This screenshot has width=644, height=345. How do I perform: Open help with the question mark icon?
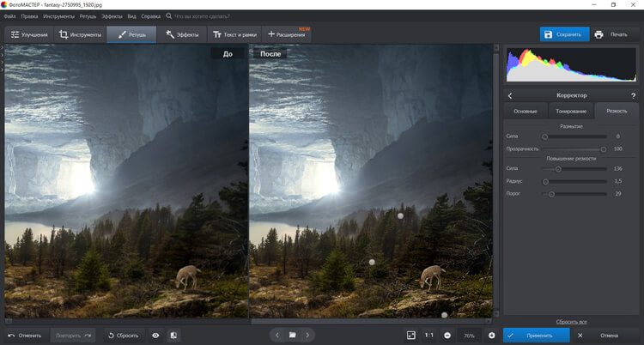[633, 95]
